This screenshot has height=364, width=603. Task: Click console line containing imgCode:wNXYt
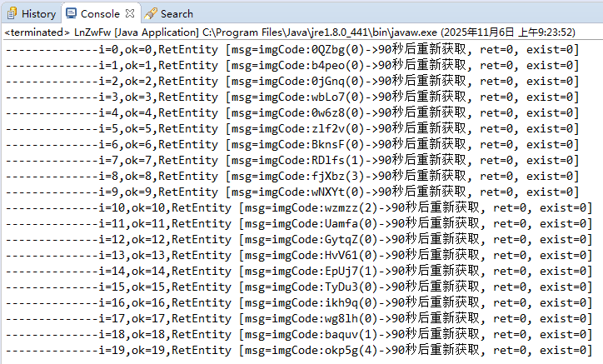[x=292, y=192]
